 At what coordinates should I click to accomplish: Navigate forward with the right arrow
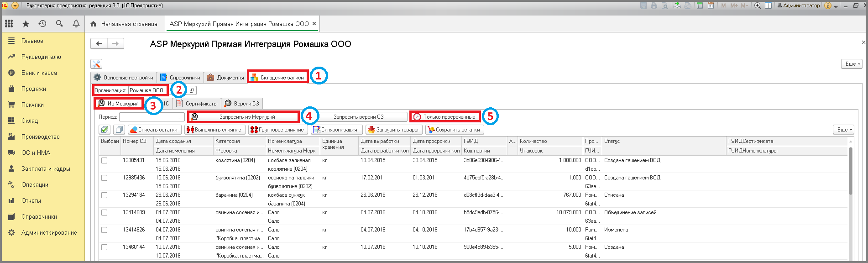pos(115,44)
